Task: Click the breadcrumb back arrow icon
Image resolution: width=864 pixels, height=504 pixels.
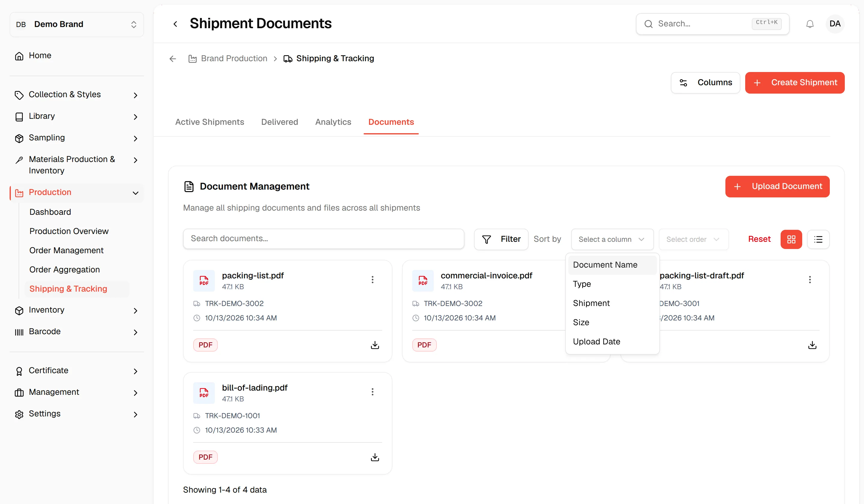Action: pyautogui.click(x=173, y=59)
